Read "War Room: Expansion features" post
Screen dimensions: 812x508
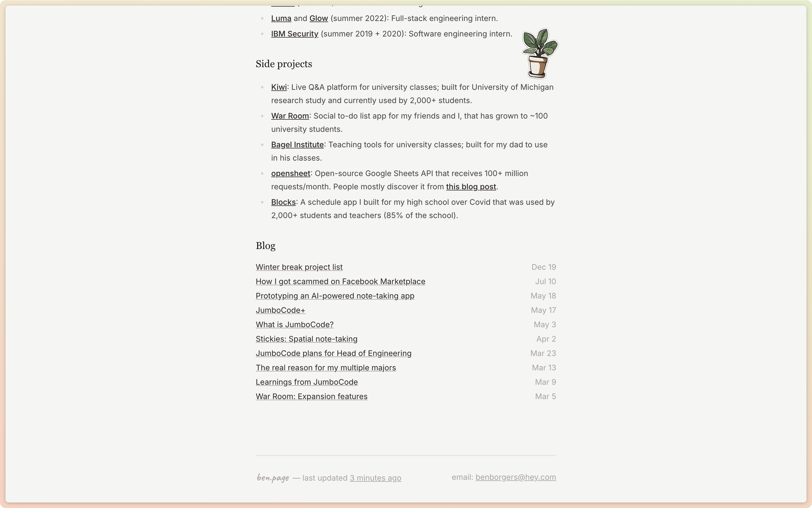click(311, 396)
